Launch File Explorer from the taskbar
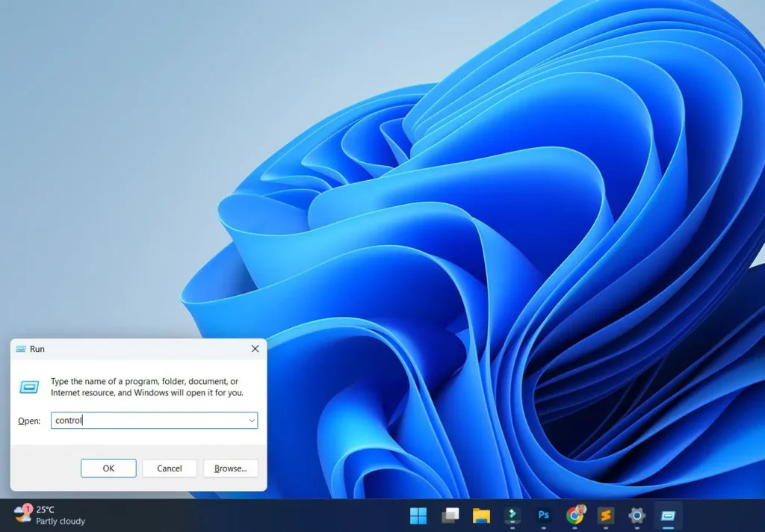765x532 pixels. pyautogui.click(x=482, y=516)
